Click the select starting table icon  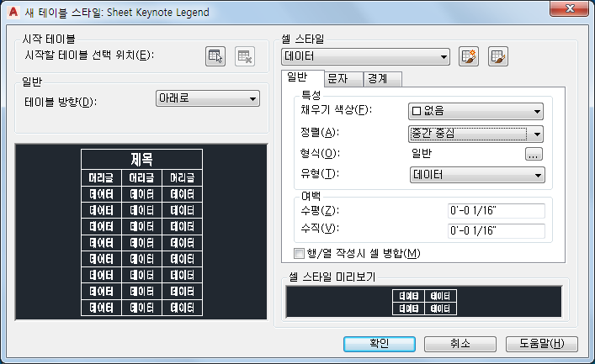[x=215, y=56]
